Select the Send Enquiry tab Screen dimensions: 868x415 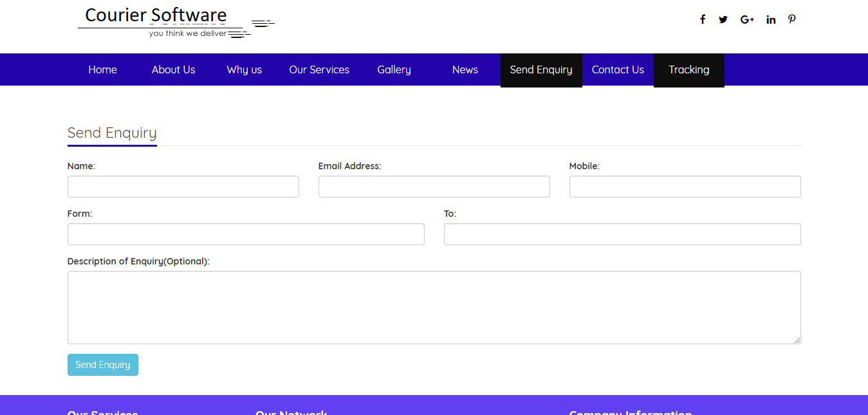[541, 69]
